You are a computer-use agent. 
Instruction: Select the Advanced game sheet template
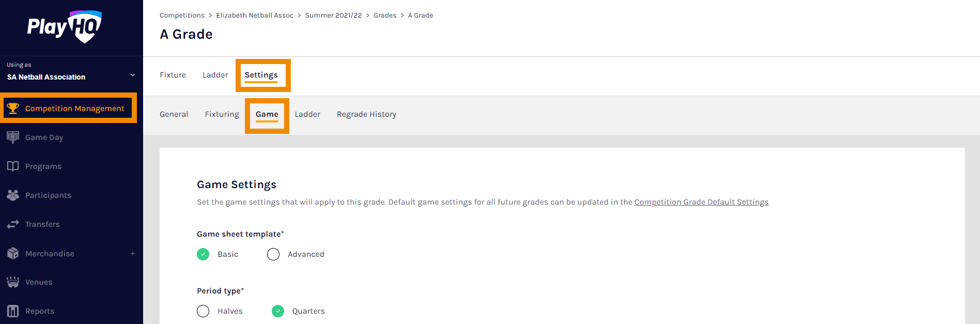[x=273, y=254]
